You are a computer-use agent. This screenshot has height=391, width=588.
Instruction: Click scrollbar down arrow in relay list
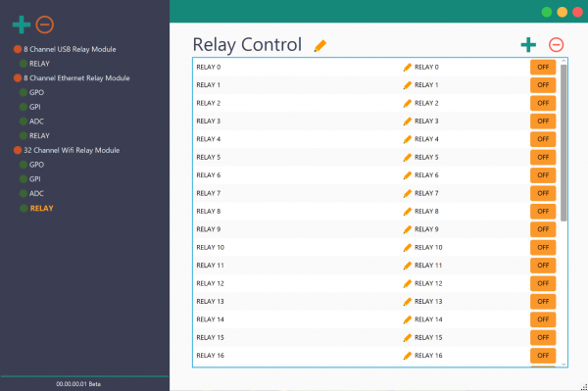pyautogui.click(x=563, y=364)
